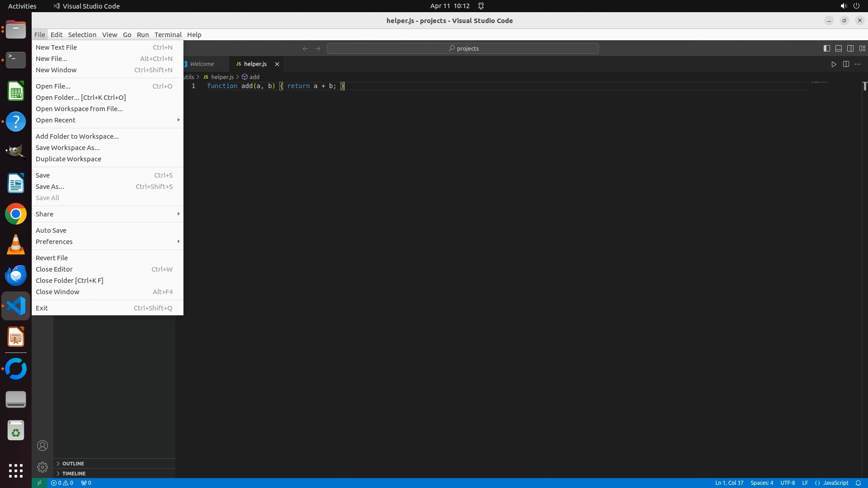Open the Accounts icon in the activity bar
This screenshot has height=488, width=868.
coord(42,446)
